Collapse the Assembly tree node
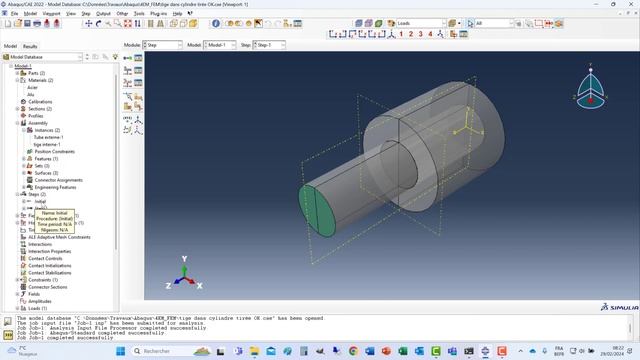The height and width of the screenshot is (360, 640). click(18, 123)
